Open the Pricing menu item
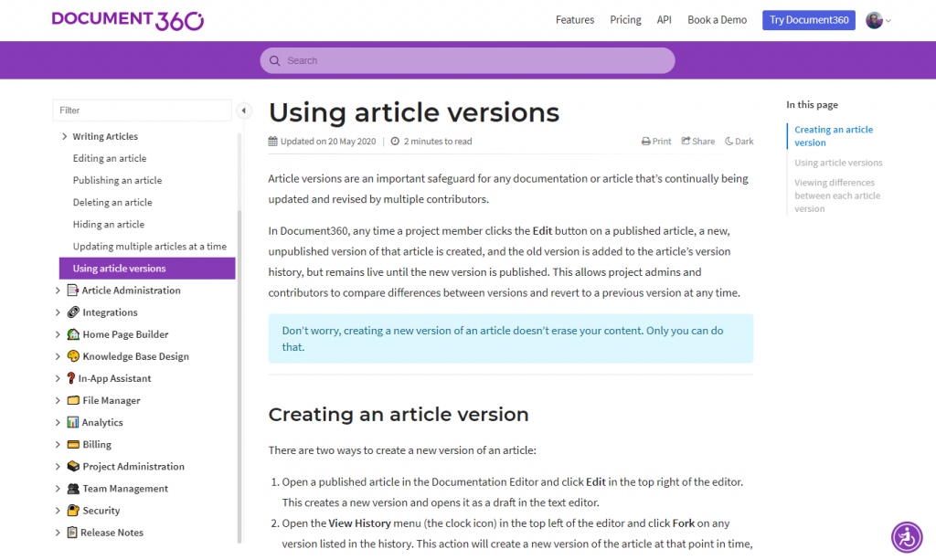This screenshot has height=560, width=936. coord(625,19)
